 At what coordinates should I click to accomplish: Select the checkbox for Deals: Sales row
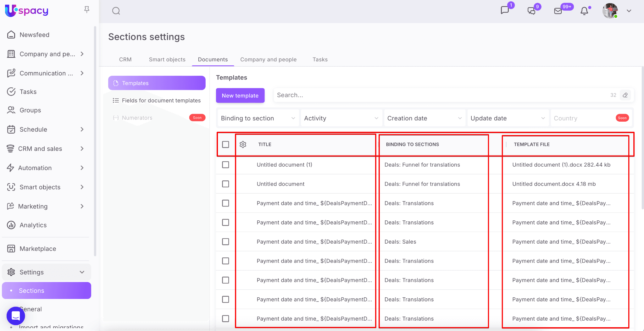225,242
